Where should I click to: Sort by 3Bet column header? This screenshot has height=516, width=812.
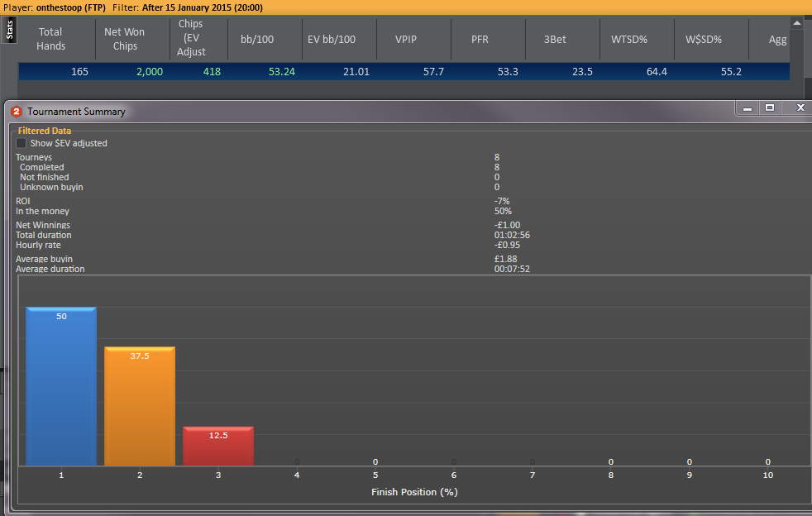click(555, 40)
